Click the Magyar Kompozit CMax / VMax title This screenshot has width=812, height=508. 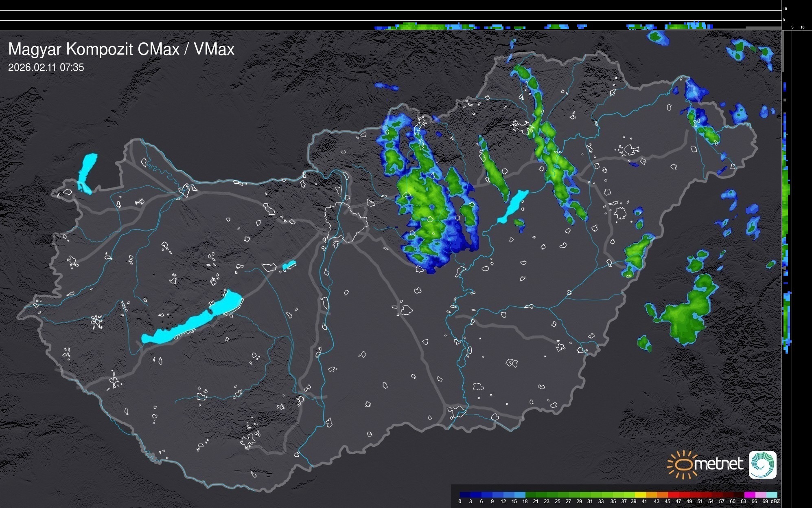pos(121,49)
